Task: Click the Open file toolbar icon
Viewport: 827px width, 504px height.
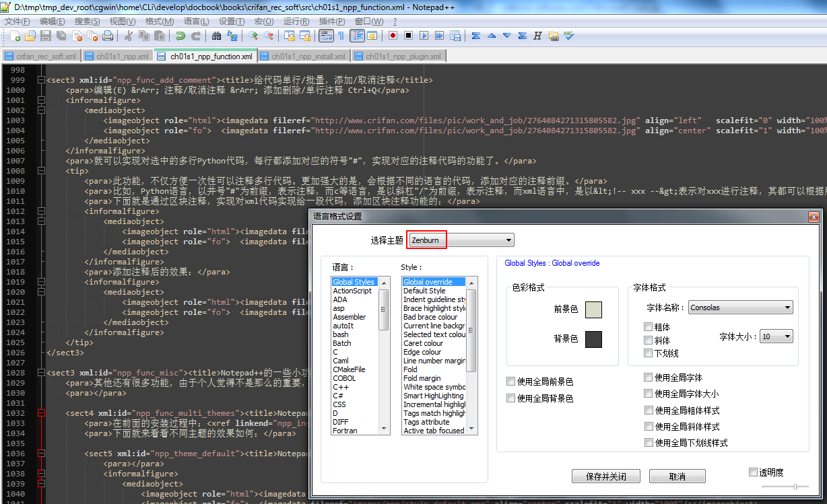Action: (x=30, y=36)
